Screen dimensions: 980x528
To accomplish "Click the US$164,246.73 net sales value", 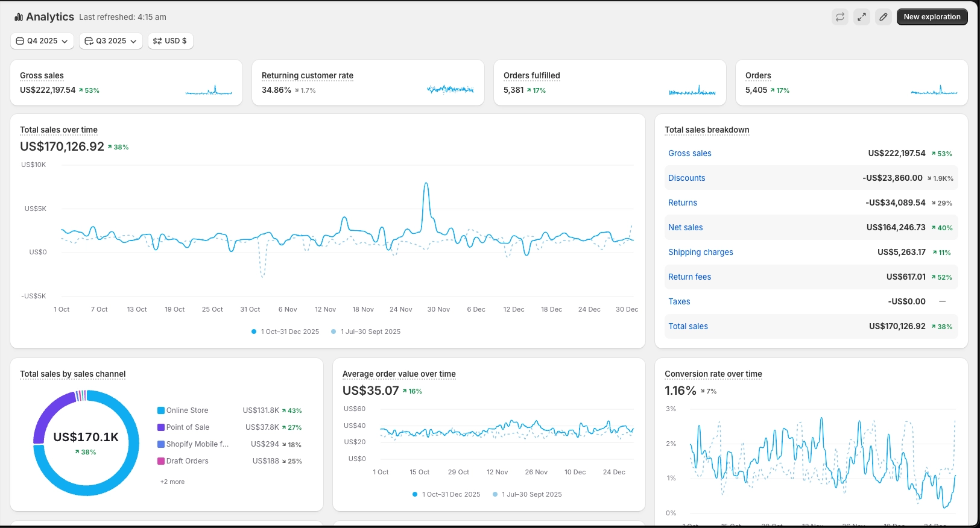I will click(x=896, y=227).
